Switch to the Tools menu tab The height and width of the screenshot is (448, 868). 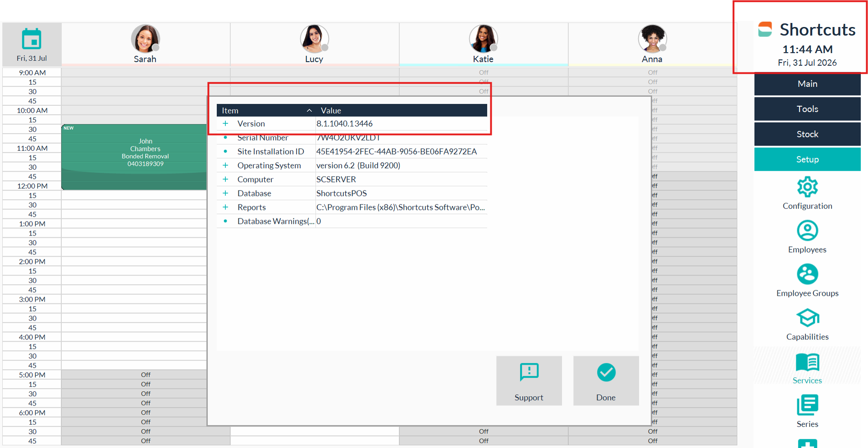(x=807, y=109)
